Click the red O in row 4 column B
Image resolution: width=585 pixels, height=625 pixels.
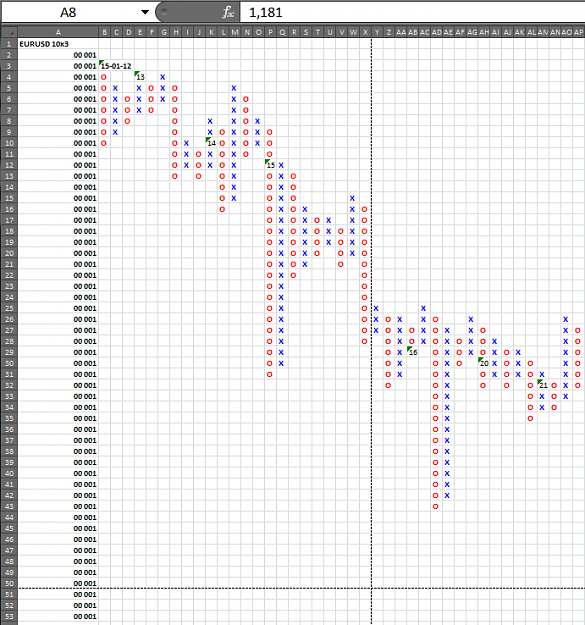click(104, 77)
